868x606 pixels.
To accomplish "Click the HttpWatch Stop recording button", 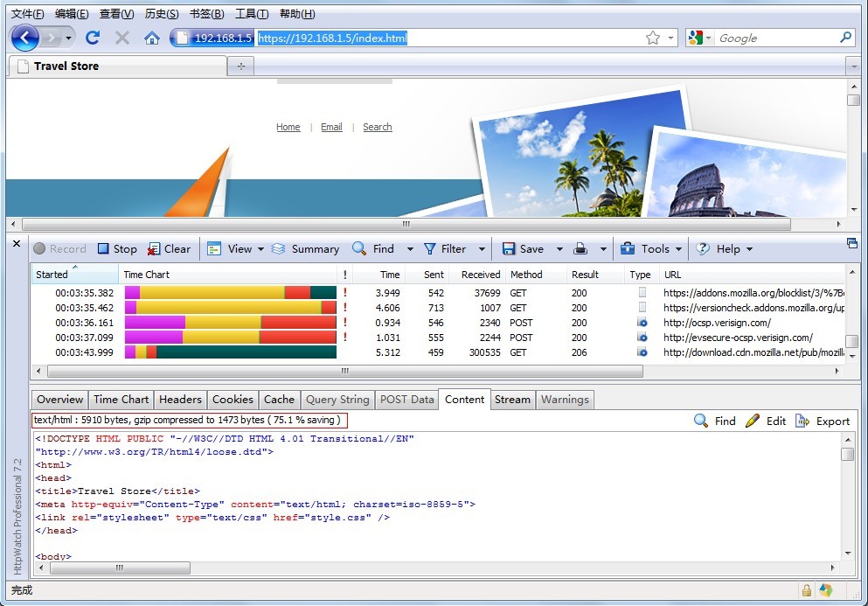I will click(x=117, y=249).
